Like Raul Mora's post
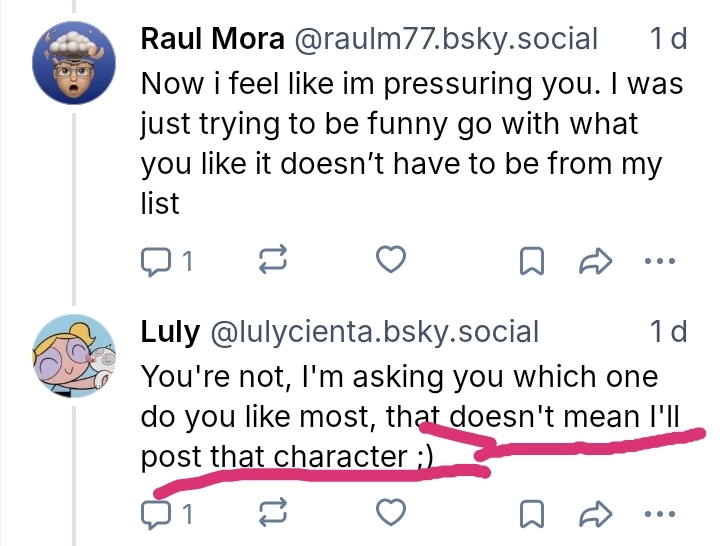720x546 pixels. [390, 262]
